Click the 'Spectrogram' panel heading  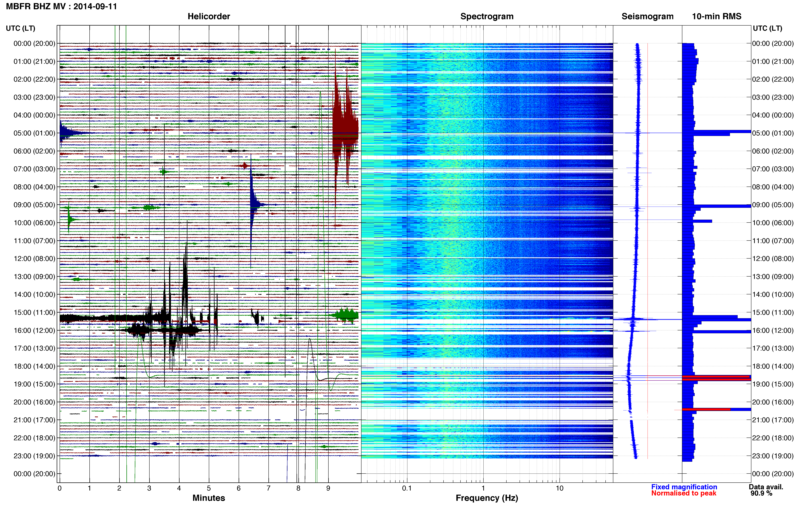pos(487,16)
